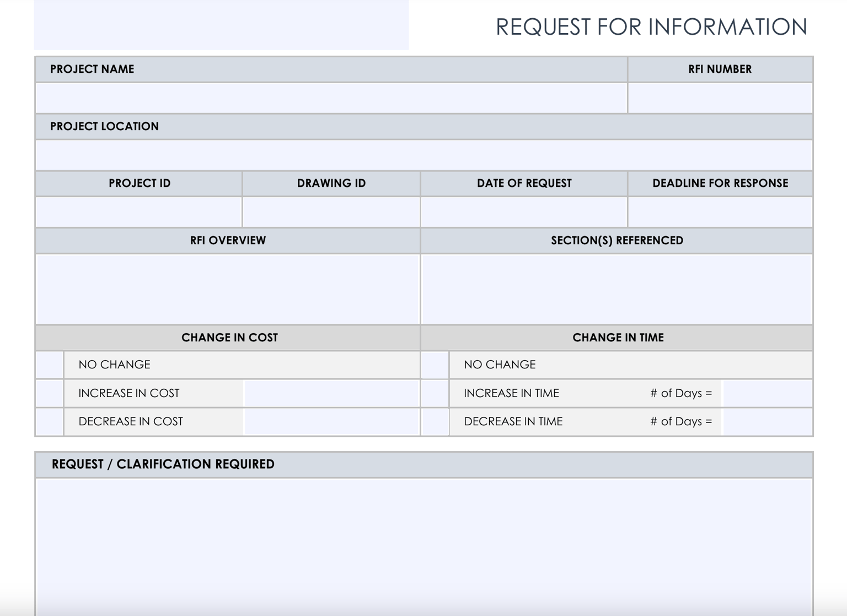The height and width of the screenshot is (616, 847).
Task: Check the DECREASE IN TIME checkbox
Action: [434, 421]
